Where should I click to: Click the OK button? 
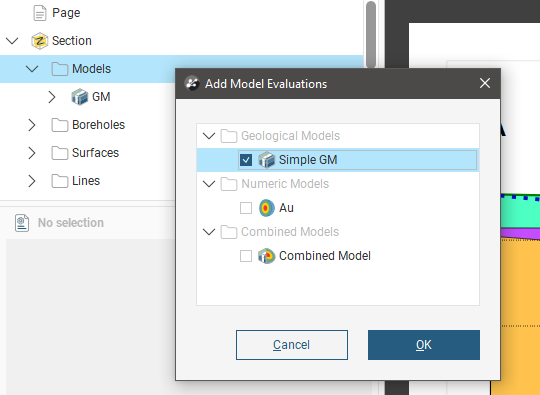(x=424, y=345)
